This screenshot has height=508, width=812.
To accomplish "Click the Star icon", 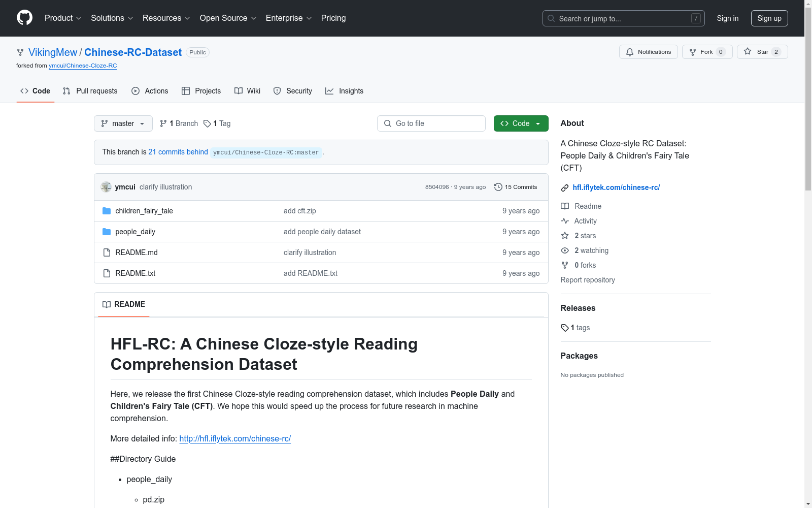I will (x=748, y=51).
